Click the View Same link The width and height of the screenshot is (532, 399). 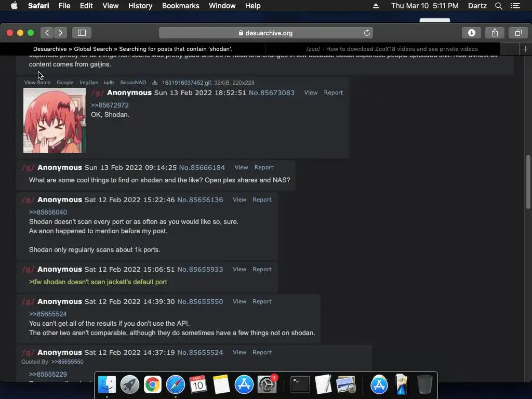(x=37, y=83)
